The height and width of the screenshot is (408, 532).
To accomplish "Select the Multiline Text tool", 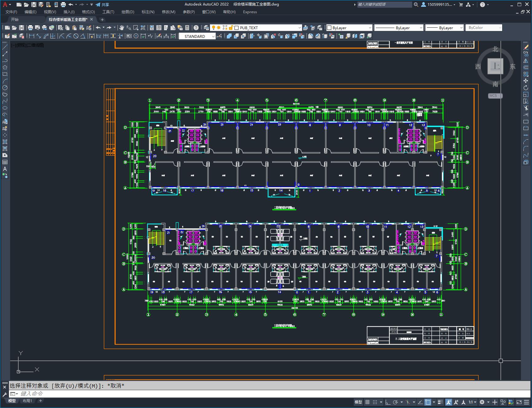I will coord(5,169).
